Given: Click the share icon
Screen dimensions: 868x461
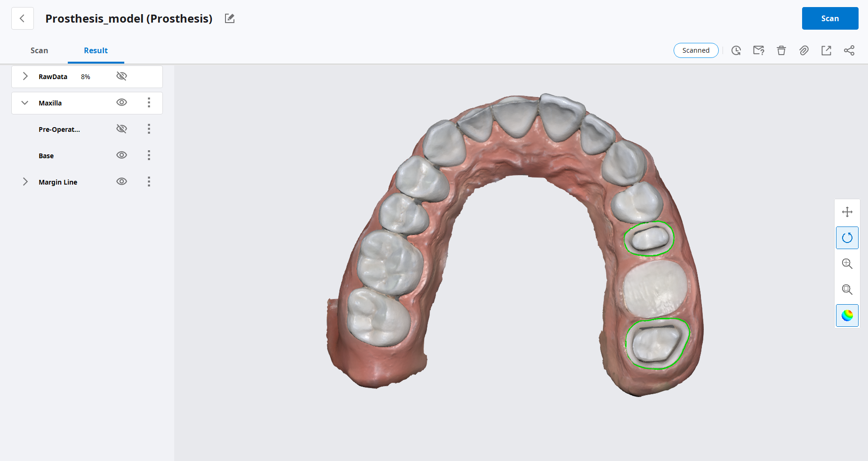Looking at the screenshot, I should coord(849,50).
